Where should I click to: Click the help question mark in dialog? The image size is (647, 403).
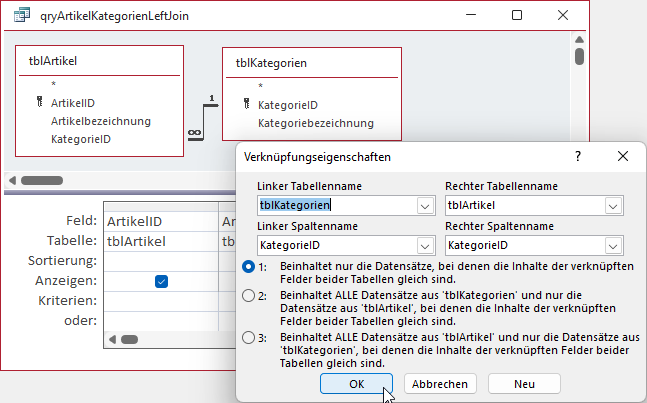[577, 157]
